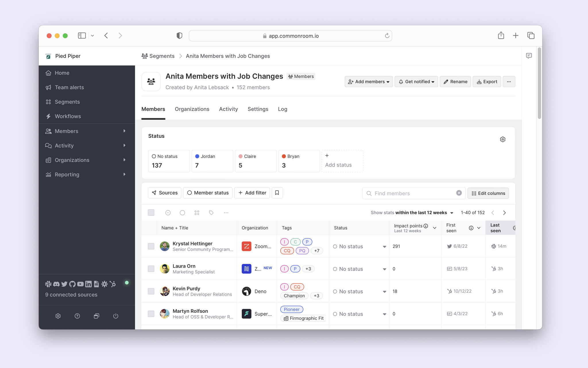Click the Segments icon in sidebar
The image size is (588, 368).
coord(48,102)
